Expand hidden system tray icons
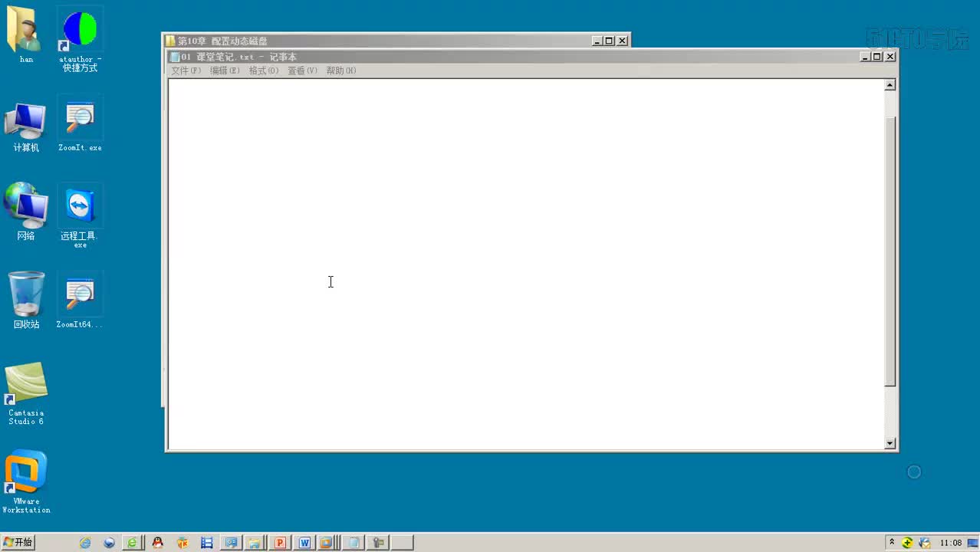Viewport: 980px width, 552px height. click(x=892, y=543)
